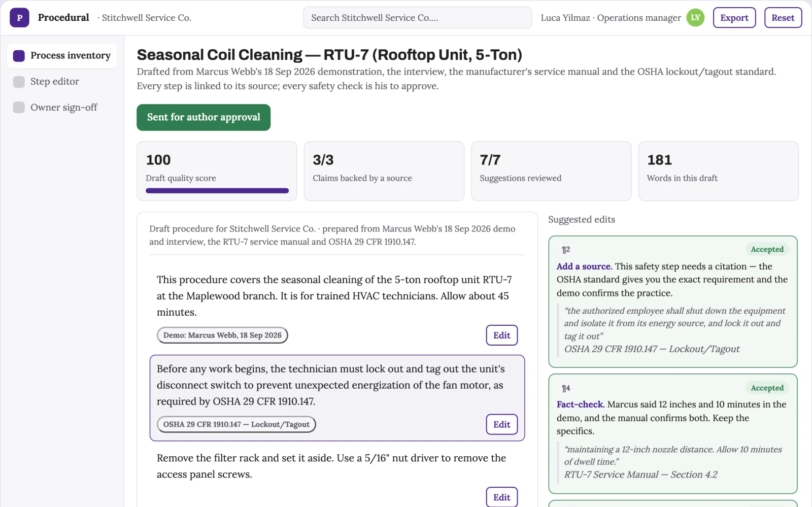Image resolution: width=812 pixels, height=507 pixels.
Task: Click the ¶4 paragraph marker
Action: click(x=566, y=388)
